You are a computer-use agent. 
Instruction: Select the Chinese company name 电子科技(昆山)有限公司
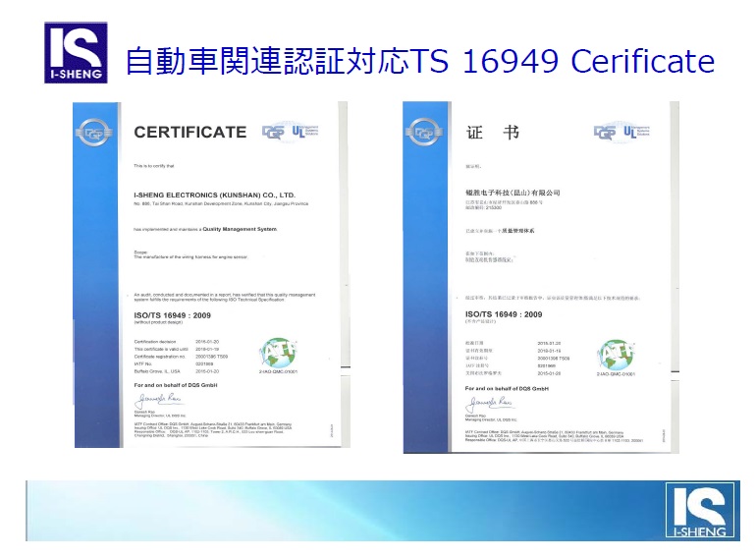(513, 193)
